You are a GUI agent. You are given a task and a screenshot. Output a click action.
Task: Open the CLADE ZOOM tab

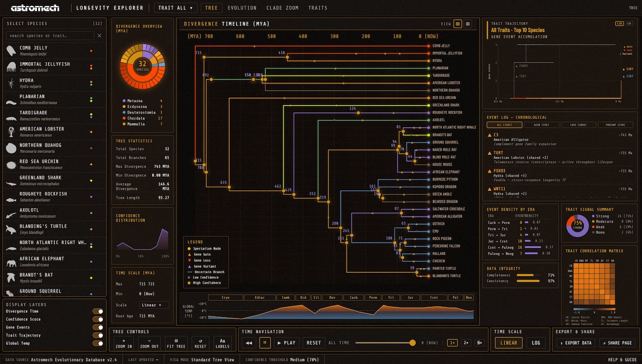(282, 8)
